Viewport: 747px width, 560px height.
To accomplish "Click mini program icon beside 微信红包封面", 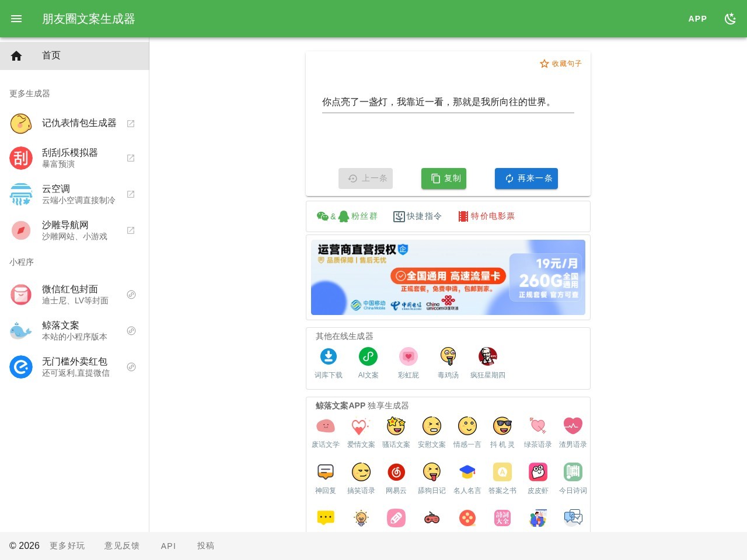I will [131, 295].
